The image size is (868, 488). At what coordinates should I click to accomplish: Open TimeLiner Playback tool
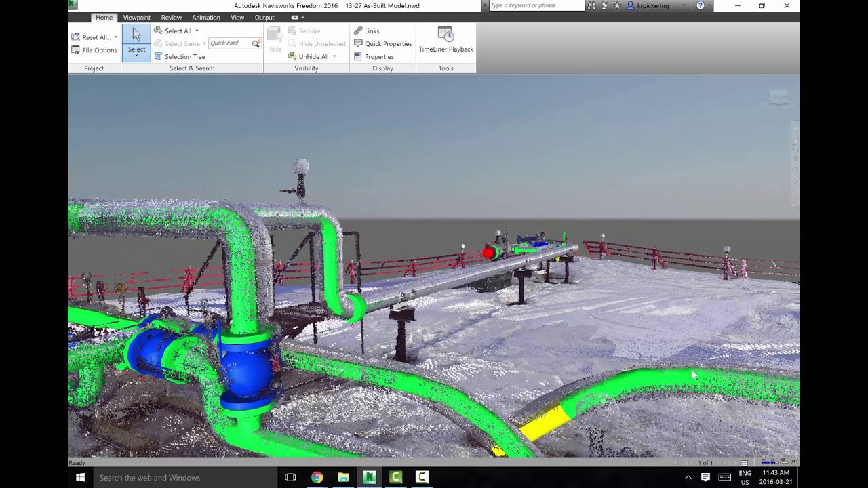(x=446, y=40)
